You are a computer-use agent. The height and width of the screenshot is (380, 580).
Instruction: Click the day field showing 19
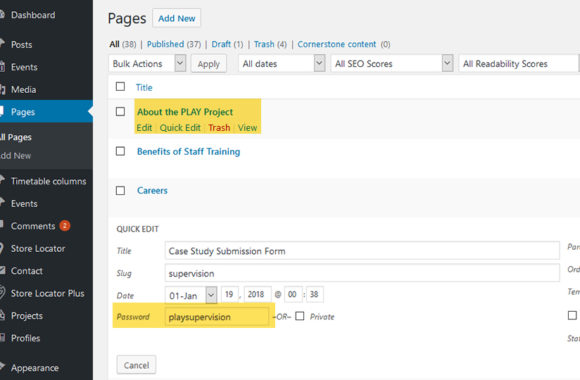click(230, 295)
